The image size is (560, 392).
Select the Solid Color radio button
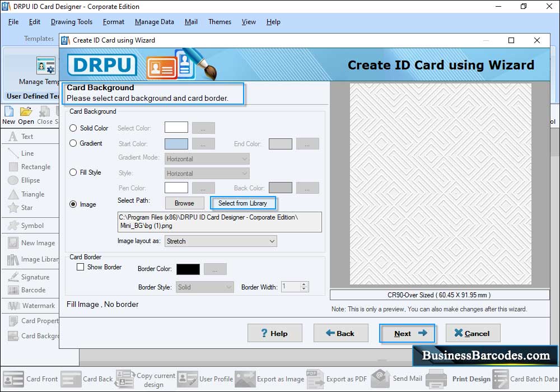point(73,128)
